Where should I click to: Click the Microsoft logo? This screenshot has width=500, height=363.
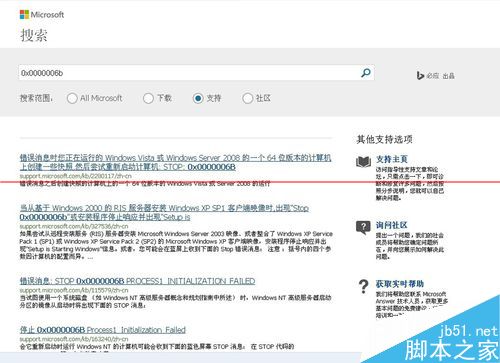(42, 14)
